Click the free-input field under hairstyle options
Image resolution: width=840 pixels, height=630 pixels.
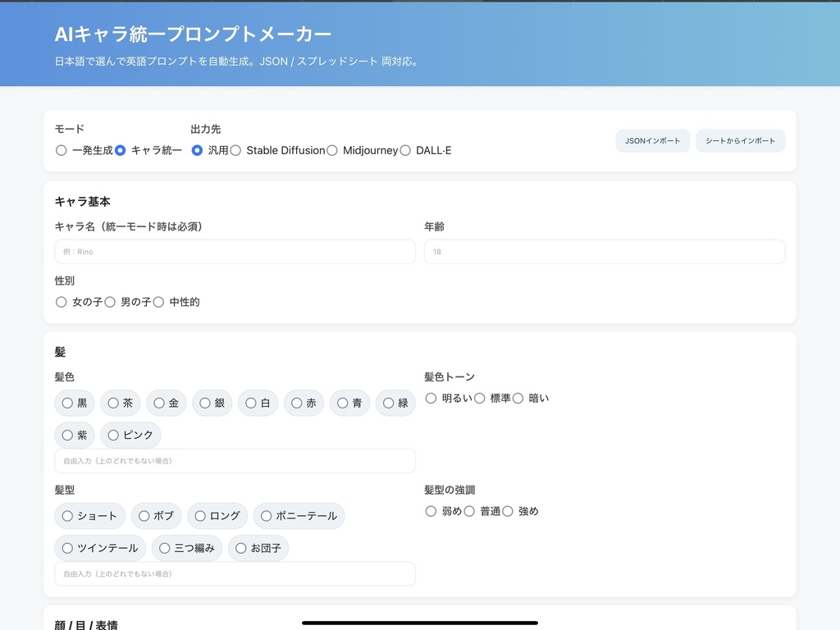(x=234, y=573)
